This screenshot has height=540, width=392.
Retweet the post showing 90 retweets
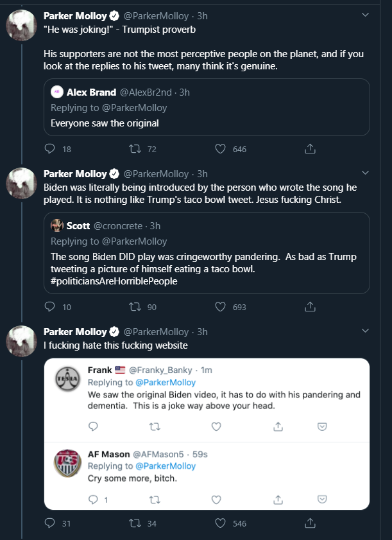click(135, 307)
